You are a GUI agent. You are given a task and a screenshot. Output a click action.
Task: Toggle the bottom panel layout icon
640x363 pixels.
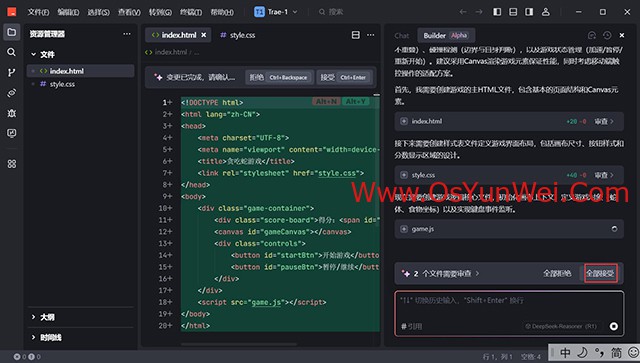pyautogui.click(x=513, y=12)
